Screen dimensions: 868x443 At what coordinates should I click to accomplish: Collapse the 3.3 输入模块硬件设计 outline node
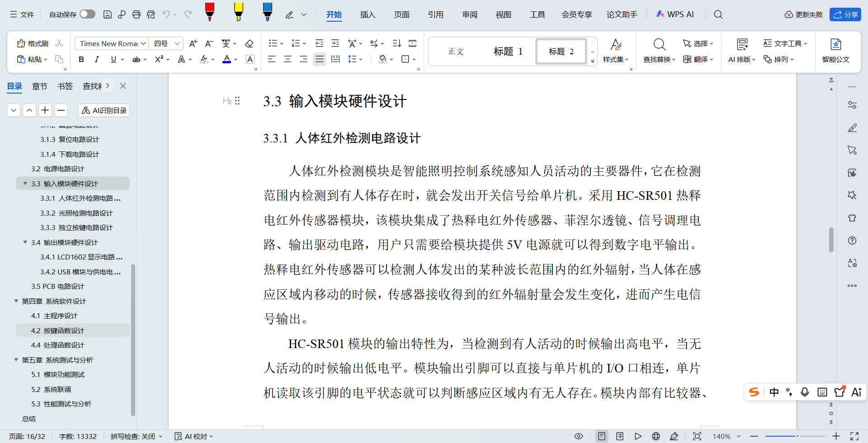tap(25, 184)
